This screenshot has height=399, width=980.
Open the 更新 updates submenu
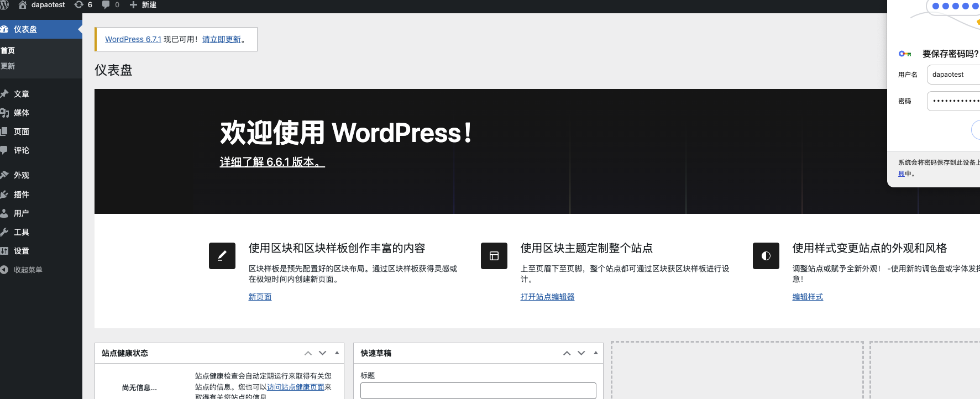(x=8, y=66)
